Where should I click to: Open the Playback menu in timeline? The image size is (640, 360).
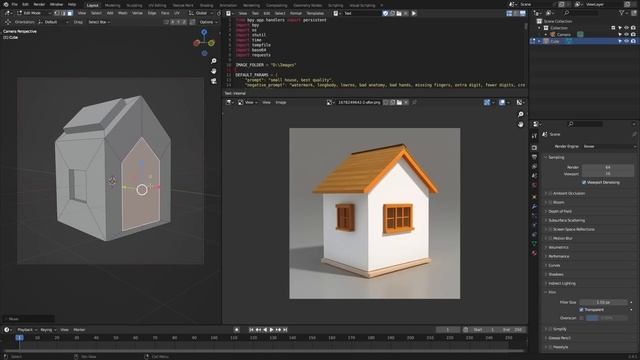pyautogui.click(x=27, y=330)
